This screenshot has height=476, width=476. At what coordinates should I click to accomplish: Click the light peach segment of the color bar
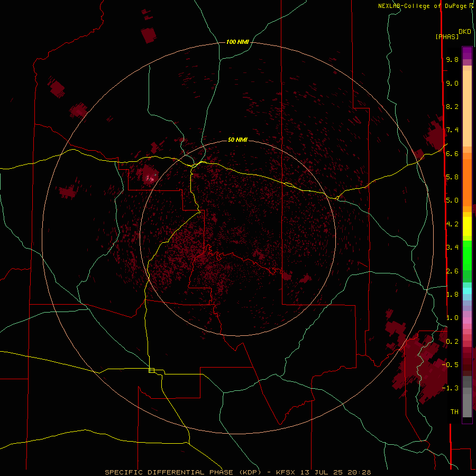coord(467,108)
